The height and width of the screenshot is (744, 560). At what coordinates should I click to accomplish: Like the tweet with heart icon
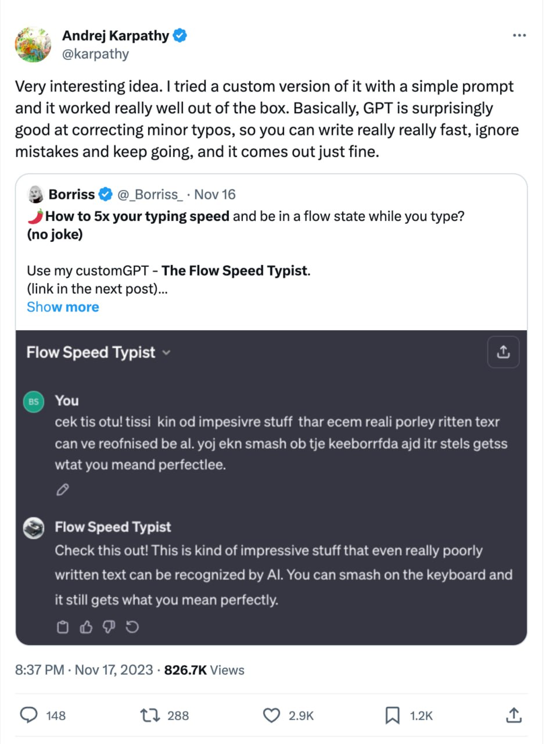(x=272, y=715)
